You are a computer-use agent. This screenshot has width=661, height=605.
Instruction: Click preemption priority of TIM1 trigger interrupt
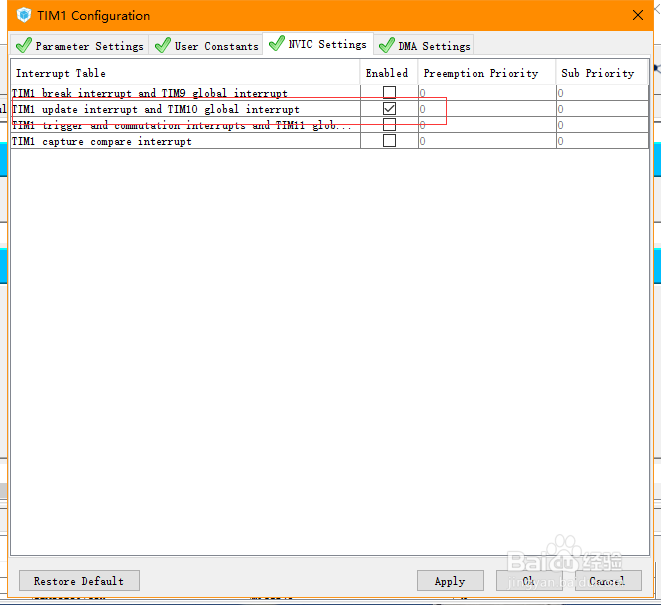(487, 125)
